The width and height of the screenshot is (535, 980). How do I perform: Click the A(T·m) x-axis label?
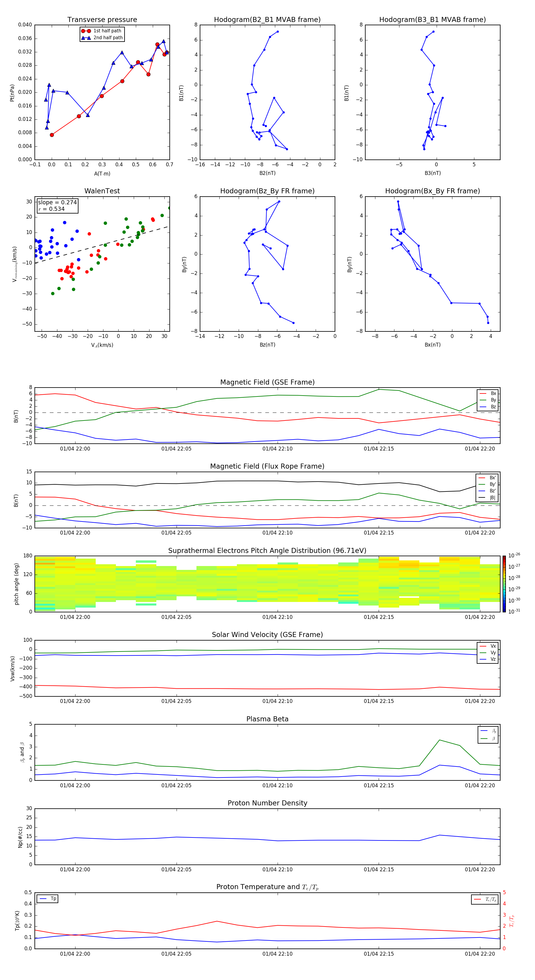[102, 173]
